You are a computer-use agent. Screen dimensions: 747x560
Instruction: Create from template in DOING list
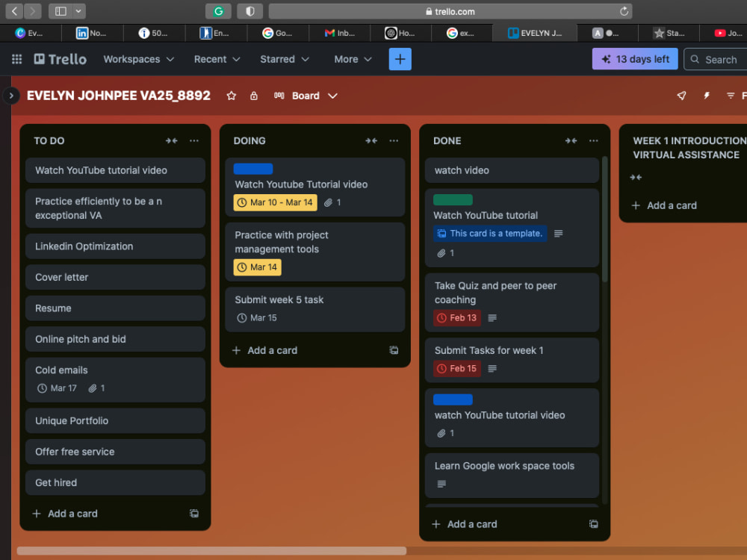(394, 350)
